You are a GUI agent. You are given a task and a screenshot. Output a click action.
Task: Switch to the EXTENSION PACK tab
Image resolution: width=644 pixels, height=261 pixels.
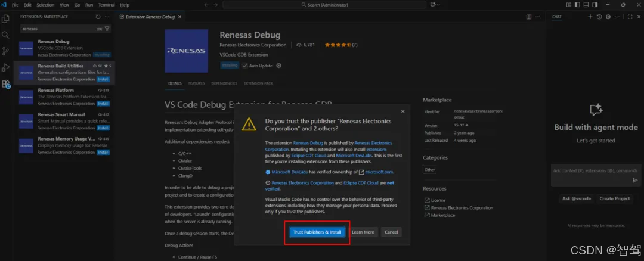[258, 83]
